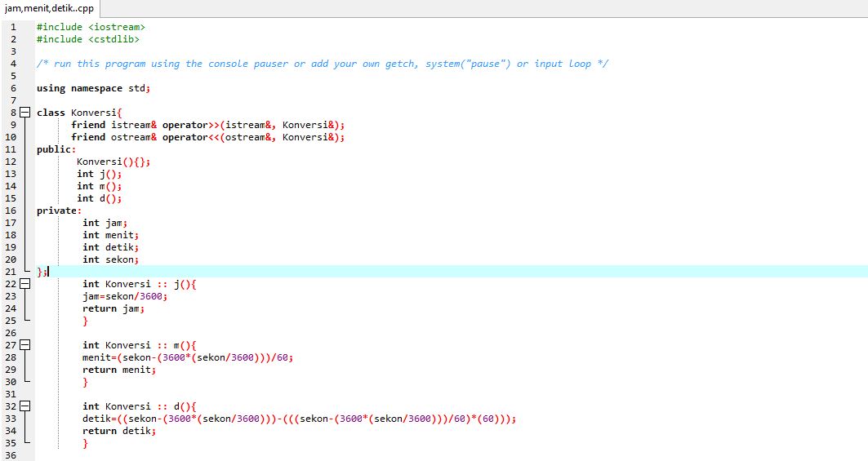Click the 'private:' access specifier
Screen dimensions: 868x461
tap(60, 211)
